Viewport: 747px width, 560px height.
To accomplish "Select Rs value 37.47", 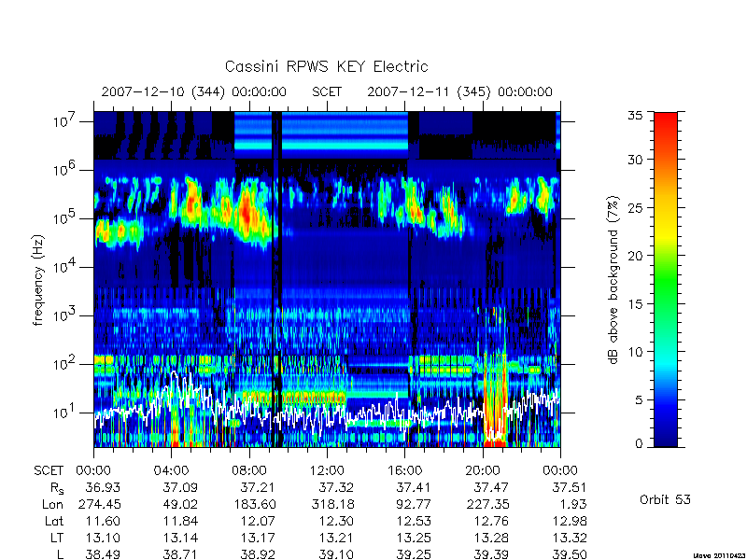I will tap(491, 487).
